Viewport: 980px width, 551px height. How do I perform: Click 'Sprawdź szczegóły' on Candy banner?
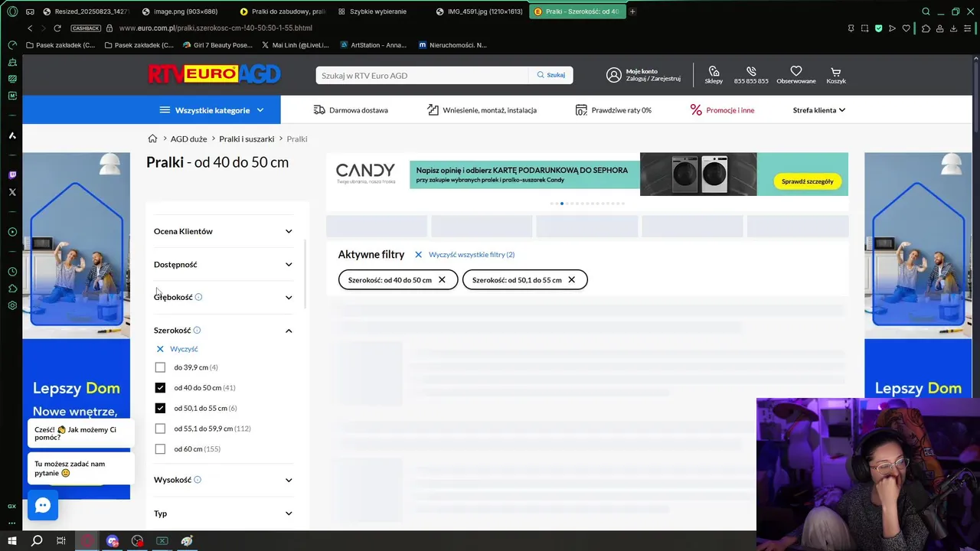[x=808, y=181]
